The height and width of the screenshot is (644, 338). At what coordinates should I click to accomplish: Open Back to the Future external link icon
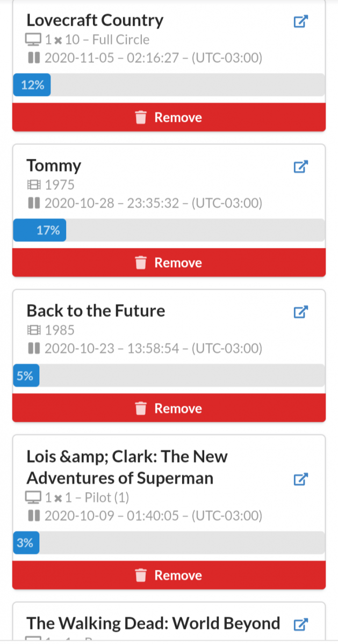click(x=300, y=312)
